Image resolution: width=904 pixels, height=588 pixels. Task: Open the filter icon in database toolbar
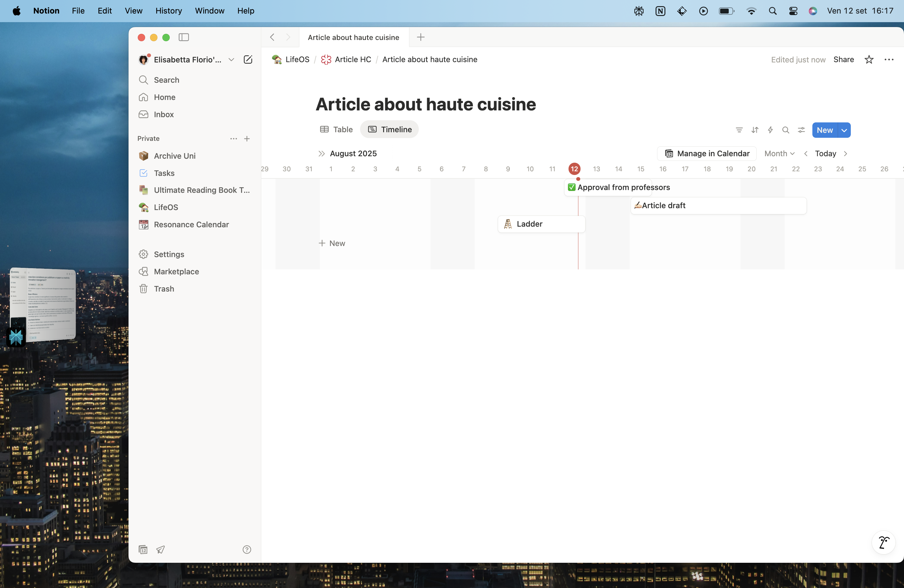(739, 130)
